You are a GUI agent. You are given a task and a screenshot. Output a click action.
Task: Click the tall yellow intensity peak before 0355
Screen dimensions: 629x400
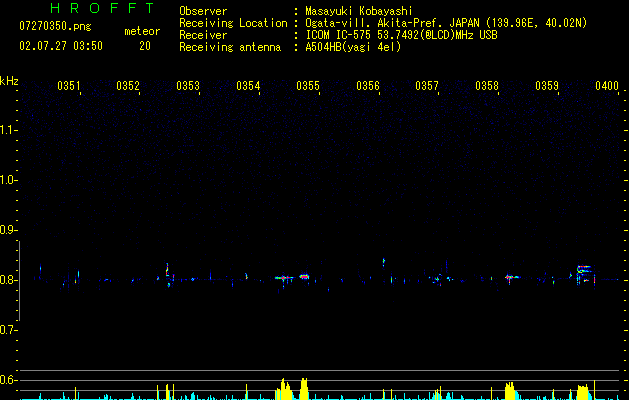click(304, 389)
